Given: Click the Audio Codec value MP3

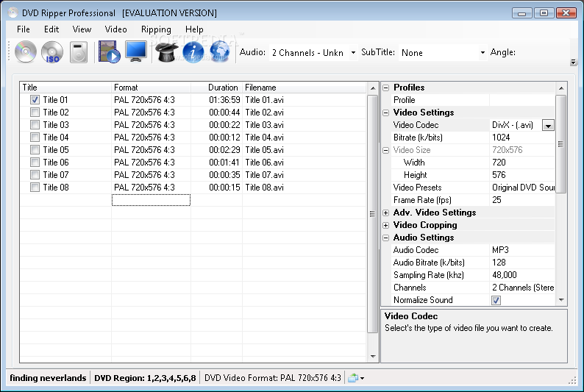Looking at the screenshot, I should coord(522,250).
